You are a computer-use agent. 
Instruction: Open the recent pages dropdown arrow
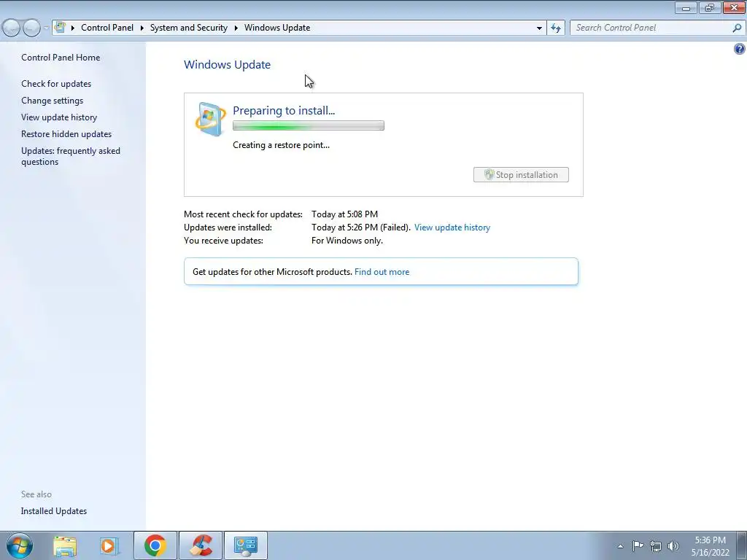point(46,28)
